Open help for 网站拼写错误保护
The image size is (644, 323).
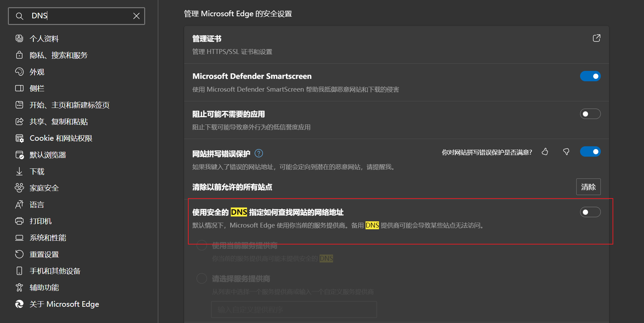coord(259,153)
